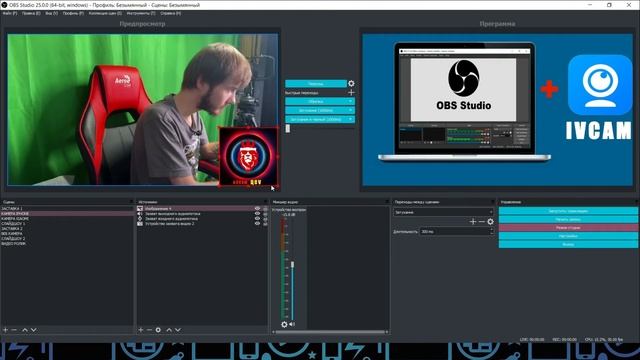Lock the Изображение 4 source
This screenshot has height=360, width=640.
(x=265, y=209)
